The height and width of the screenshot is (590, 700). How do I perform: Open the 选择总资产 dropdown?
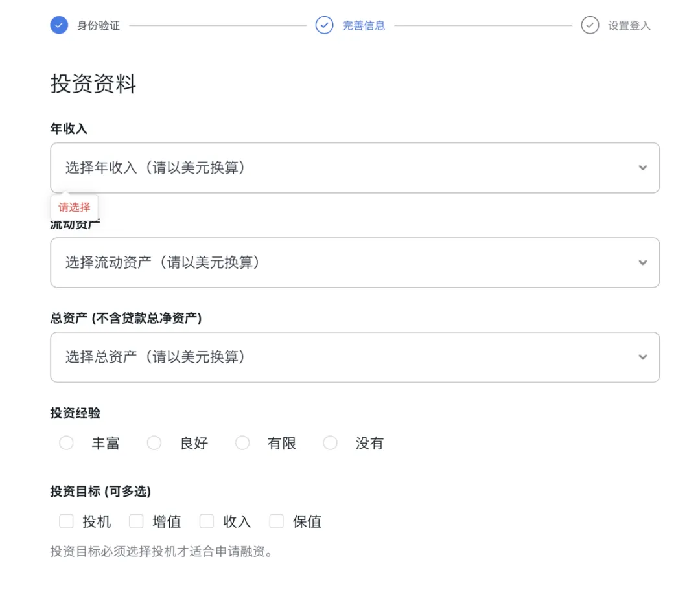355,357
